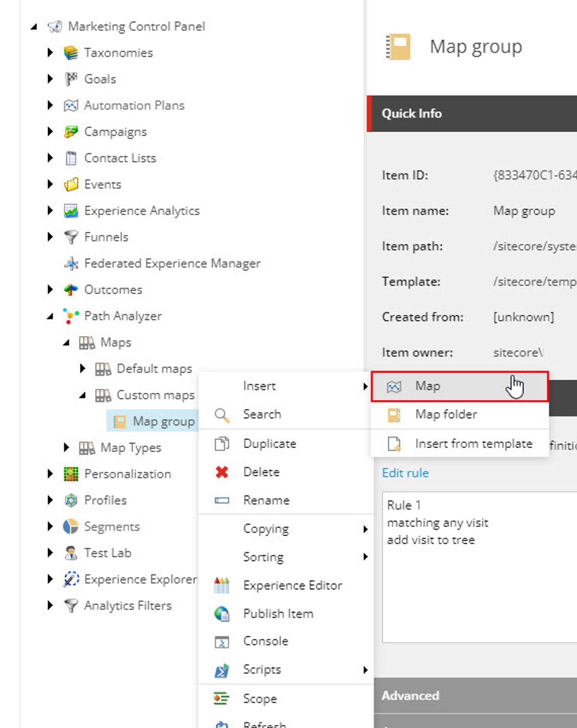
Task: Click the Events folder icon
Action: [x=71, y=184]
